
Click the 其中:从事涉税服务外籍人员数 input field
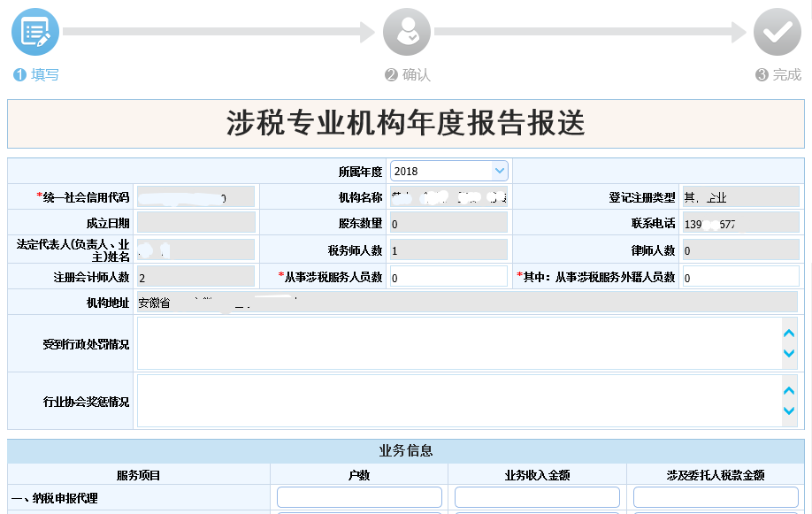[x=739, y=277]
